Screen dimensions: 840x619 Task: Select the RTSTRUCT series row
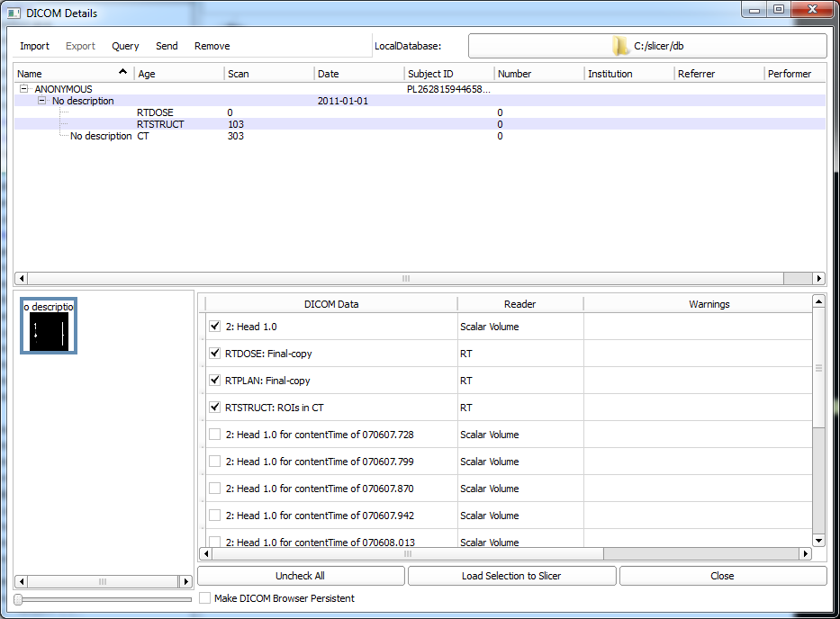tap(160, 124)
